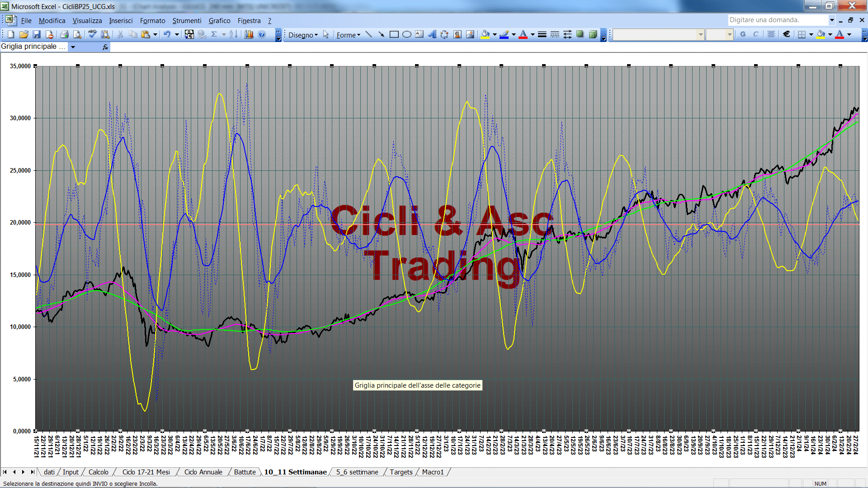Click the AutoSum sigma icon
Screen dimensions: 868x488
coord(214,34)
